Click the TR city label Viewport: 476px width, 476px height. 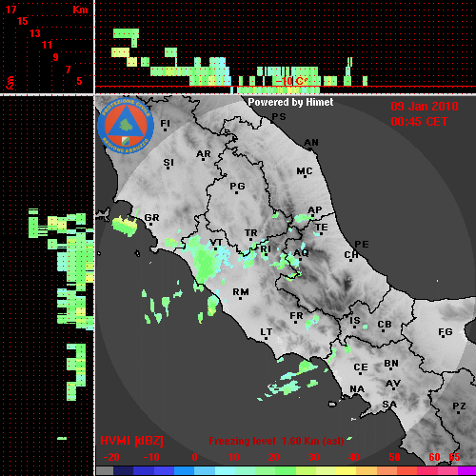pos(251,233)
